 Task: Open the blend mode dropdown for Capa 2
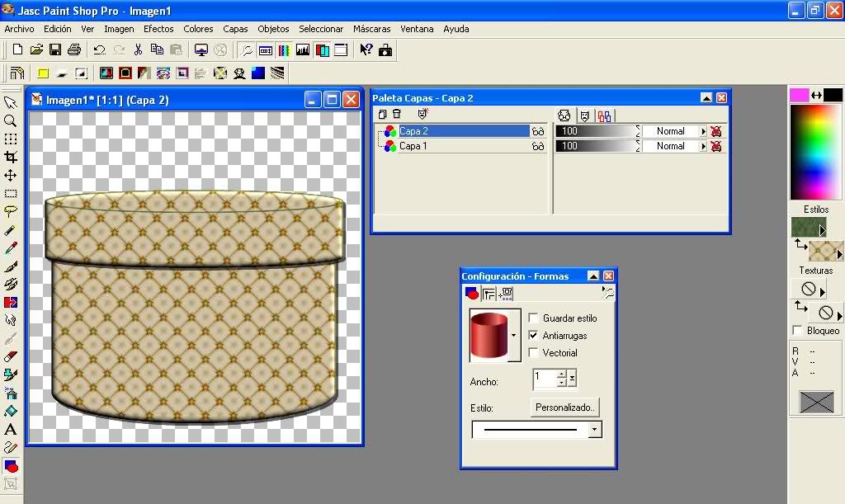tap(703, 131)
